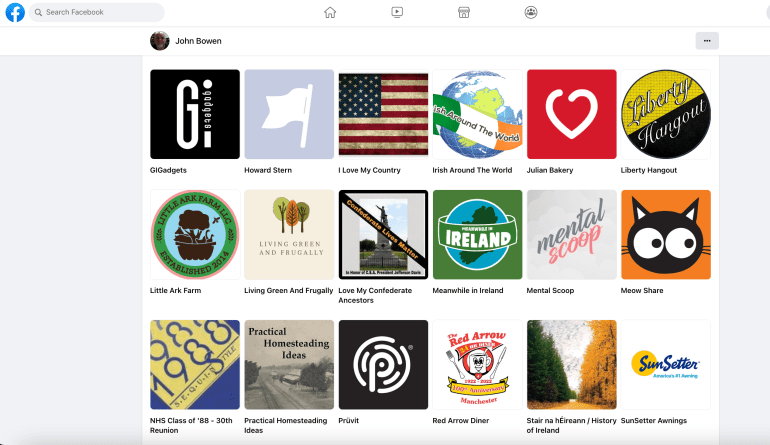The width and height of the screenshot is (770, 445).
Task: Open the three-dots profile options menu
Action: (707, 41)
